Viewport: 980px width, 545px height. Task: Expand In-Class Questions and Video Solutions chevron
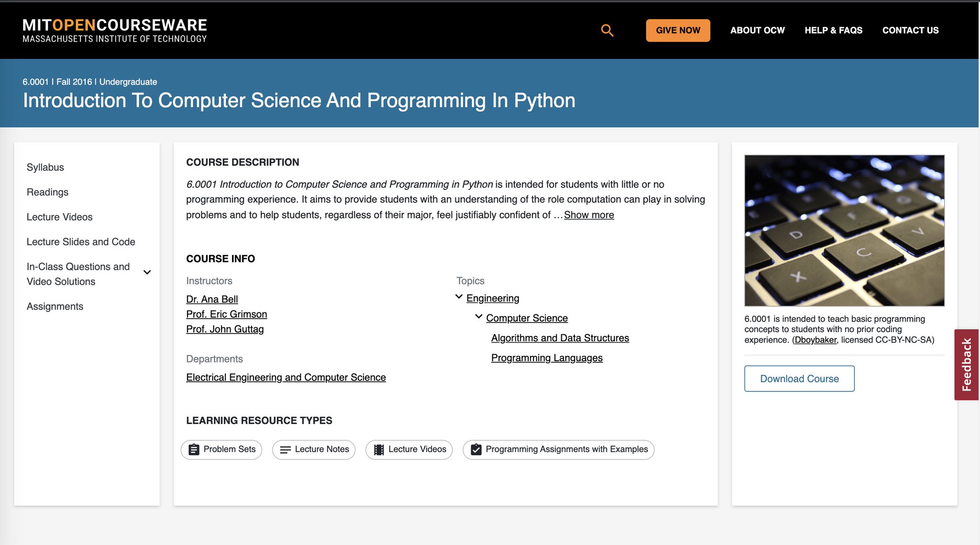[x=147, y=272]
